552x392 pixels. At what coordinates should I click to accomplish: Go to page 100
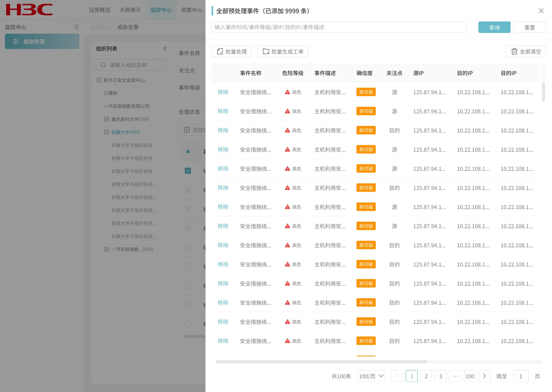470,376
